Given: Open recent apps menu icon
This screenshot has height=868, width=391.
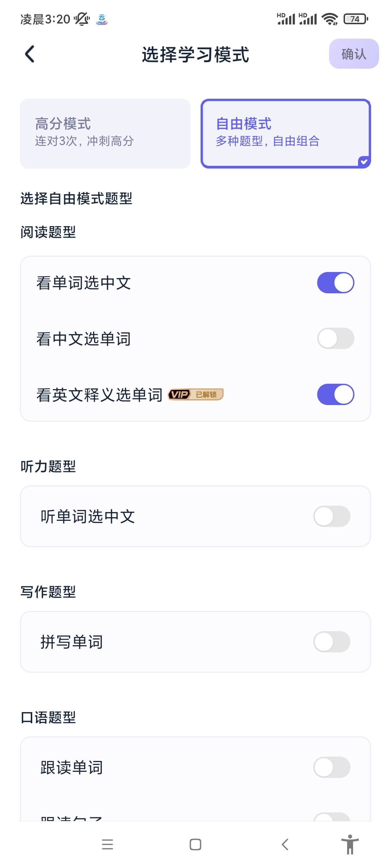Looking at the screenshot, I should click(108, 844).
